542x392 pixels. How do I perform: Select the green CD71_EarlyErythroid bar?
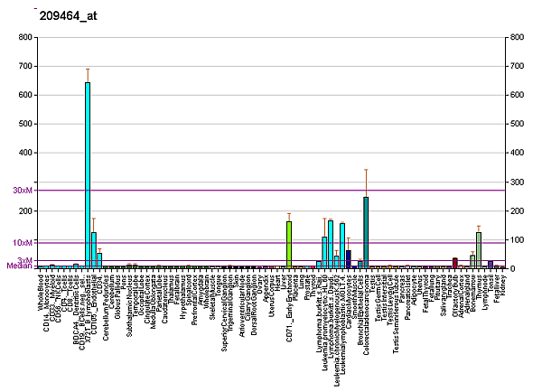(x=289, y=244)
